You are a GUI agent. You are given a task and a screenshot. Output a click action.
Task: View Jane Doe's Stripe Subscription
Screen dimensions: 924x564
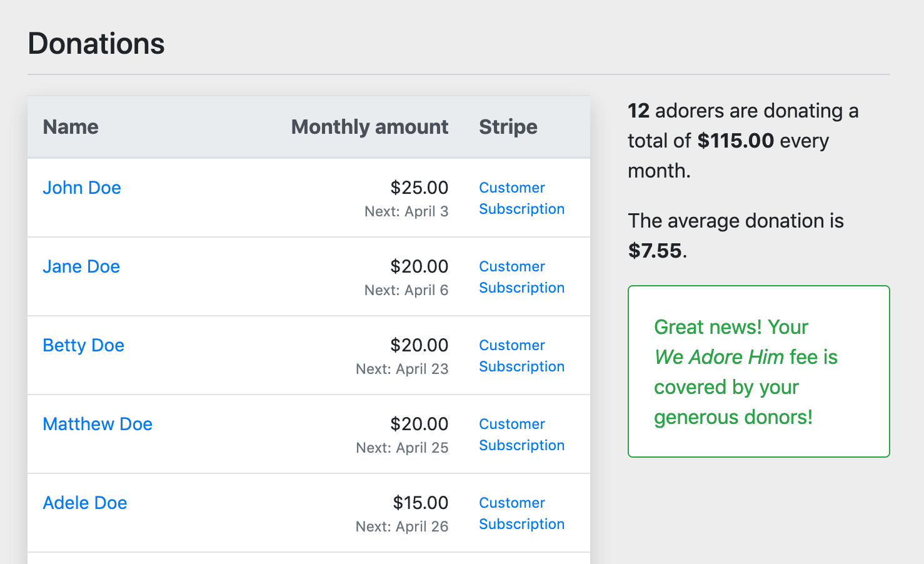521,288
